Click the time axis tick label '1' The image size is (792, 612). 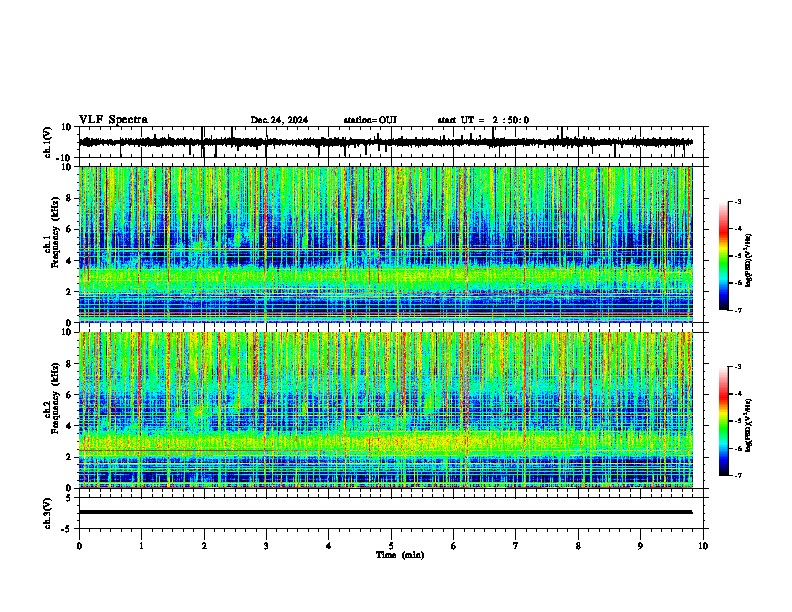[141, 546]
